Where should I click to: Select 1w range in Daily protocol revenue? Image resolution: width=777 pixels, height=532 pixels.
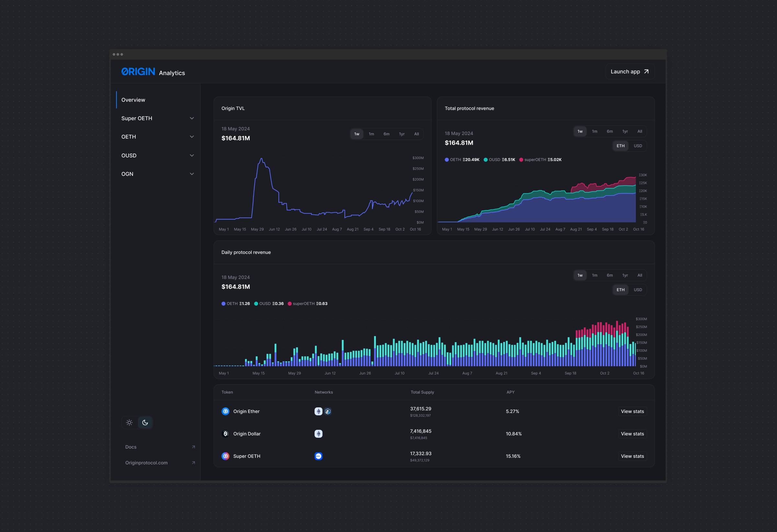pos(580,276)
